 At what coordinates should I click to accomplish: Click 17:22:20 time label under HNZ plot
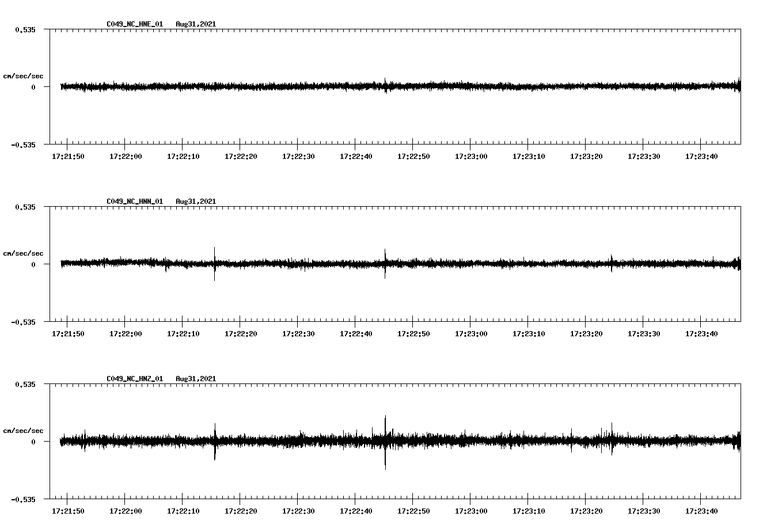[241, 511]
